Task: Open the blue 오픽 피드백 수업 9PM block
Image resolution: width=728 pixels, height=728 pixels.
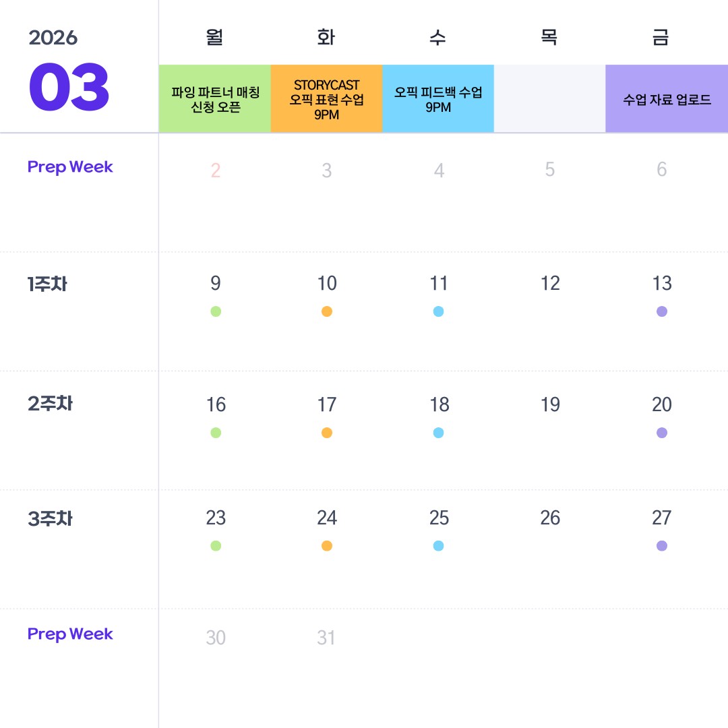Action: click(438, 99)
